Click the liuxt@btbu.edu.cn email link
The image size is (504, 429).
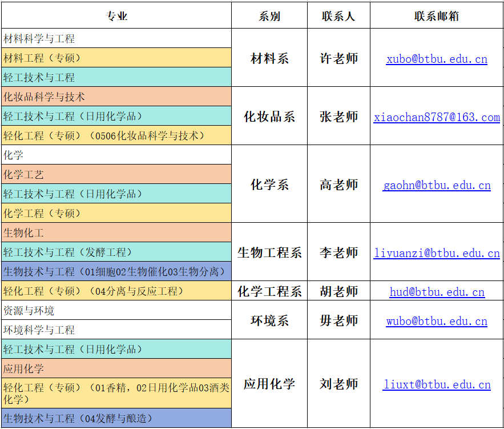[x=437, y=384]
